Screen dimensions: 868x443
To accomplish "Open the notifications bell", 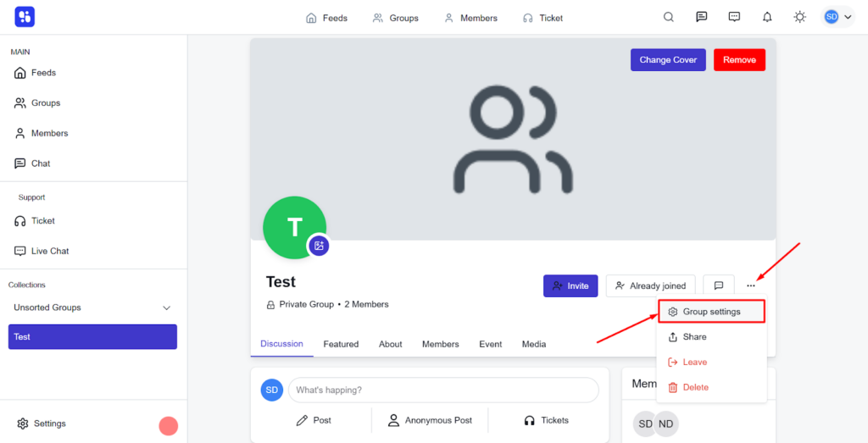I will tap(766, 17).
